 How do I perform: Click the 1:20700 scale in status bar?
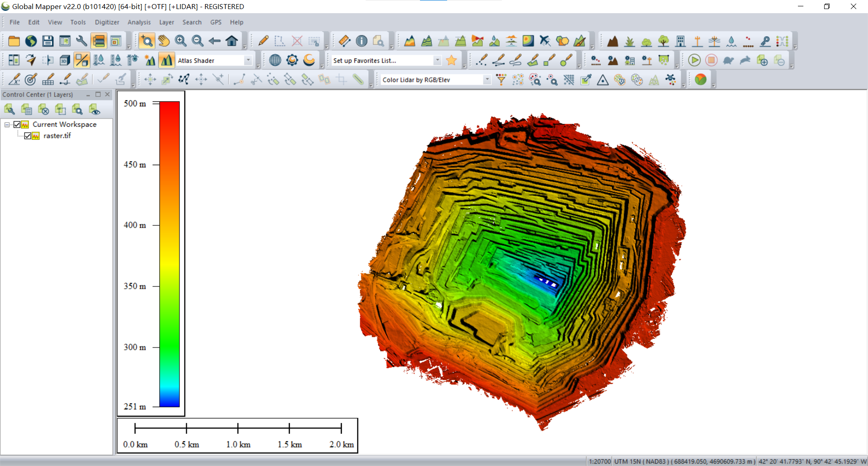point(600,461)
